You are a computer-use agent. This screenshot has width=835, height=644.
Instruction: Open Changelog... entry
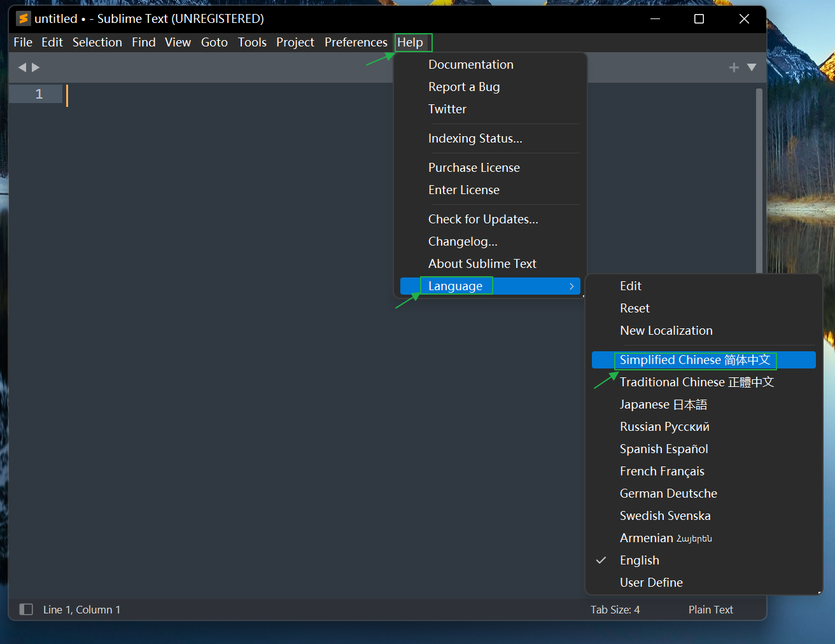[x=490, y=242]
